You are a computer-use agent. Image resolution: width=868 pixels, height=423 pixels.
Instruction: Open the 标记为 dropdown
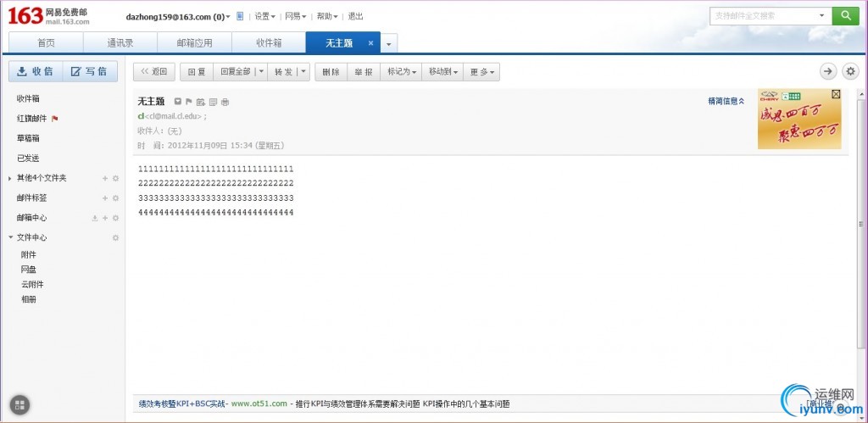[x=401, y=71]
